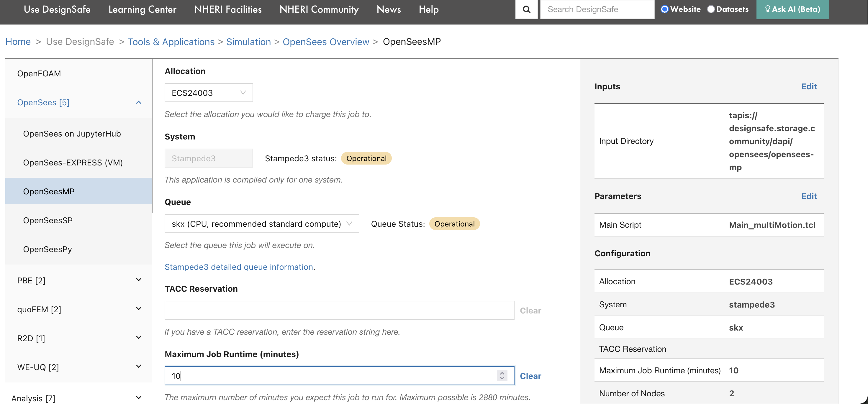Collapse the OpenSees [5] section chevron
Screen dimensions: 868x404
click(138, 102)
